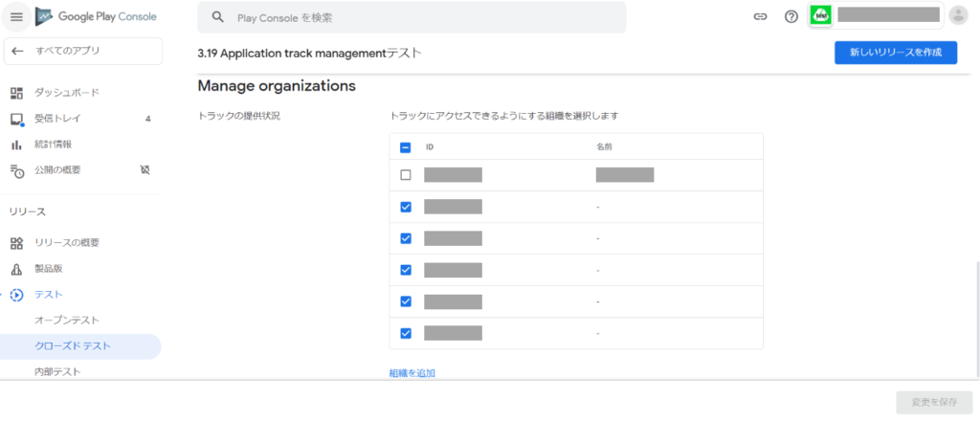
Task: Click the back arrow for すべてのアプリ
Action: (x=18, y=51)
